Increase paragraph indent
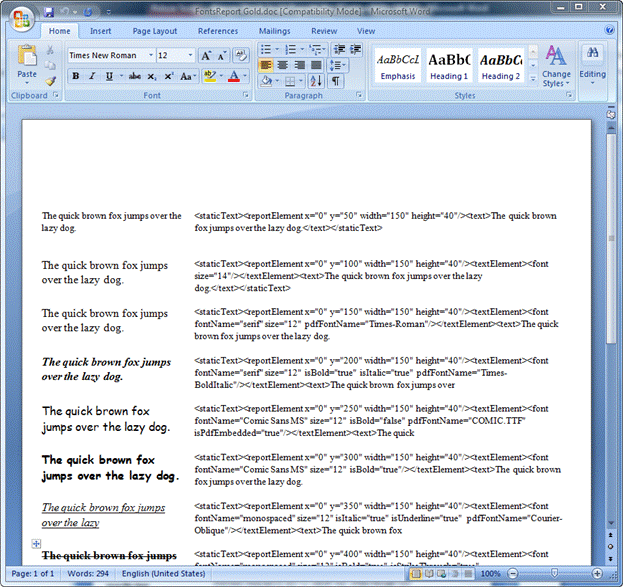The image size is (623, 587). 356,50
